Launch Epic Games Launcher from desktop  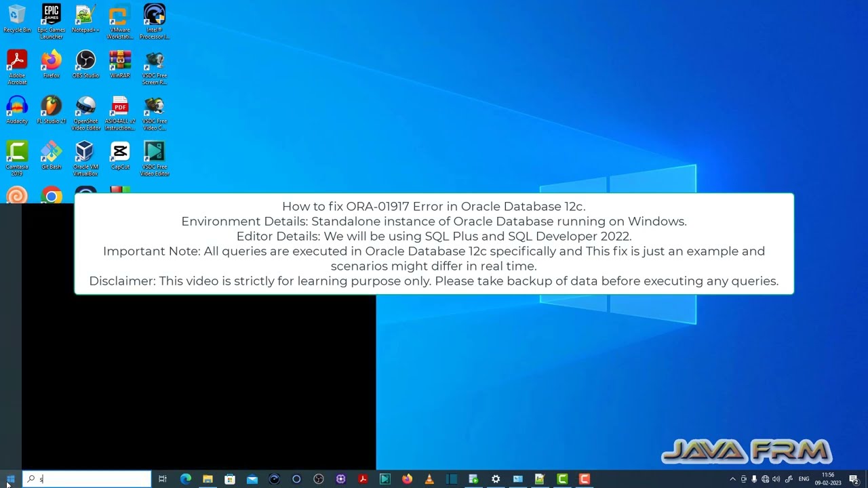[x=52, y=22]
